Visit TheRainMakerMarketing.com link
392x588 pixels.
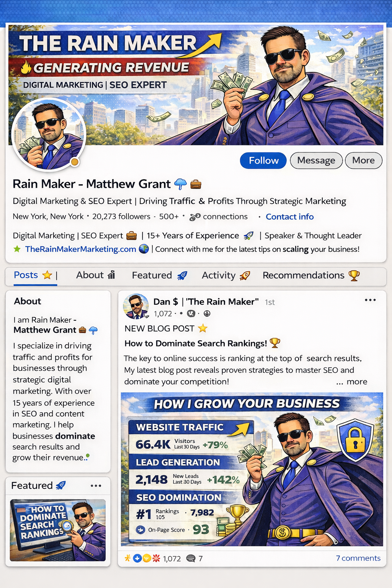tap(80, 249)
